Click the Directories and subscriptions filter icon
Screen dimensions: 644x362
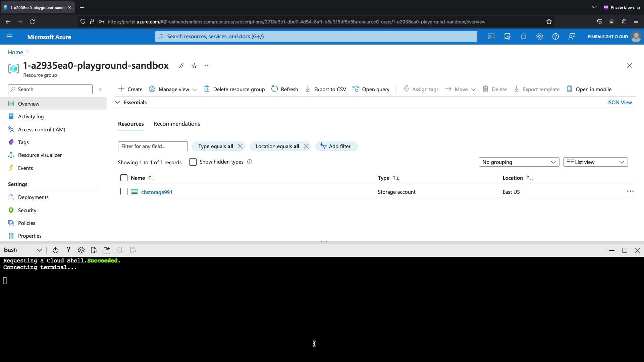(507, 37)
